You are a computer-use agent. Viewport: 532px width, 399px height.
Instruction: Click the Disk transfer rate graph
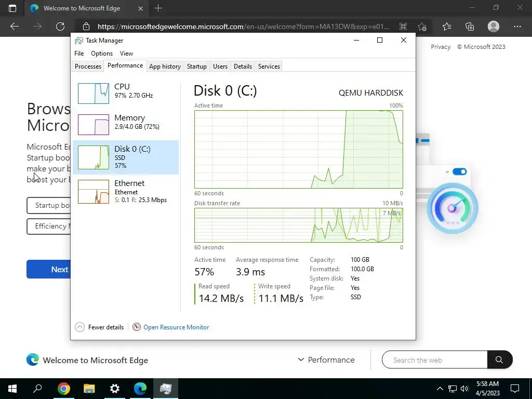(299, 225)
